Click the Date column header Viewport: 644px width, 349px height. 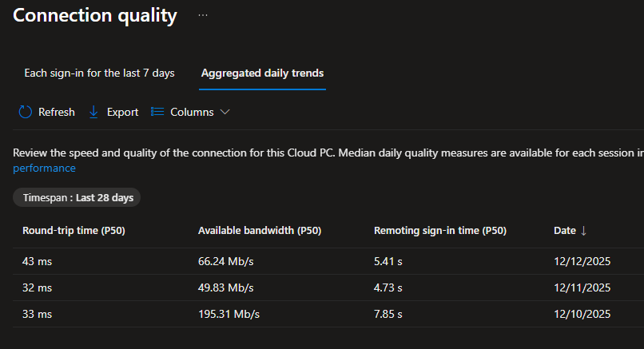(564, 231)
